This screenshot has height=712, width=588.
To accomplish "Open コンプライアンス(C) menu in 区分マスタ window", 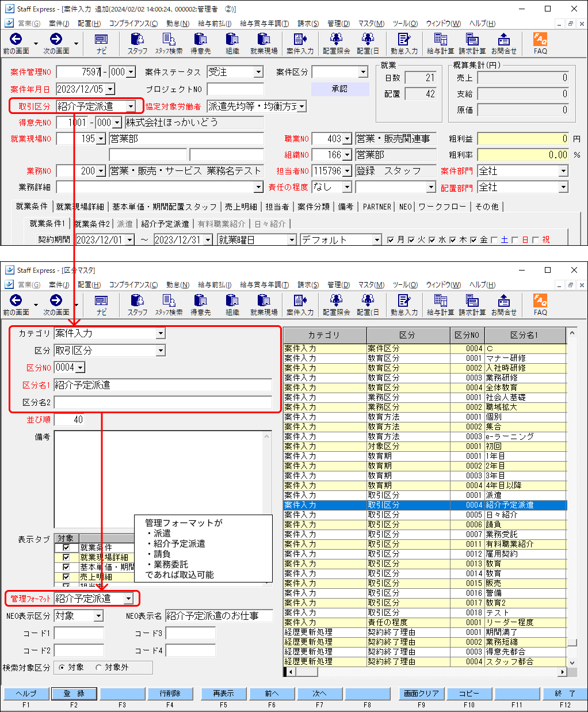I will [133, 285].
